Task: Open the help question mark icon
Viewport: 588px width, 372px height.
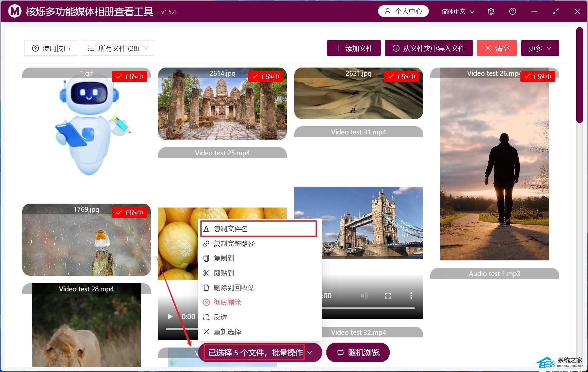Action: [x=513, y=11]
